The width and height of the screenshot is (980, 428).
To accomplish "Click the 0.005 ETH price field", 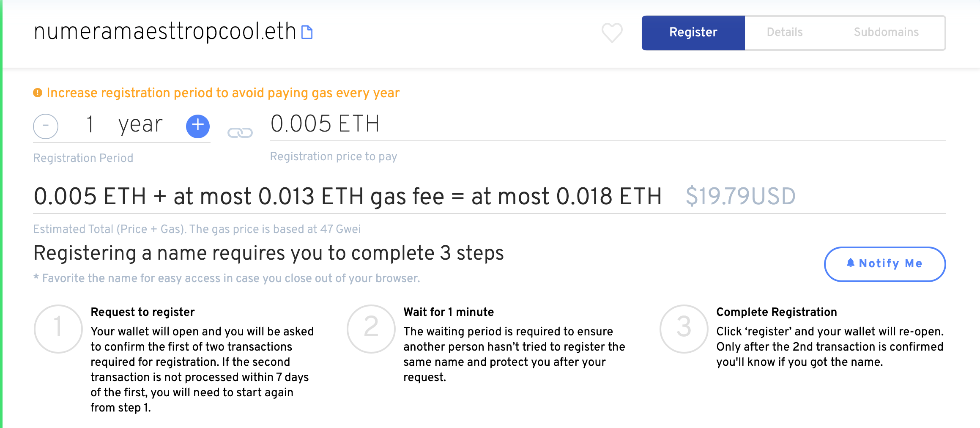I will pyautogui.click(x=608, y=124).
